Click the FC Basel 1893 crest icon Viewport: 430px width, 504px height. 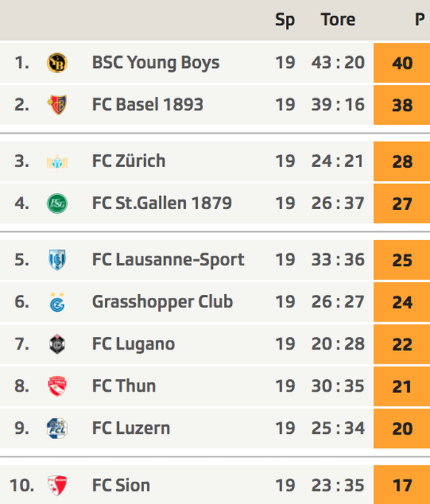point(57,105)
